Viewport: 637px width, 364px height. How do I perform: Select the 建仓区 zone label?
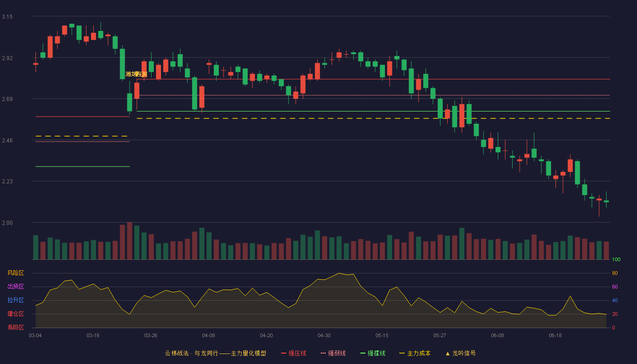[15, 314]
